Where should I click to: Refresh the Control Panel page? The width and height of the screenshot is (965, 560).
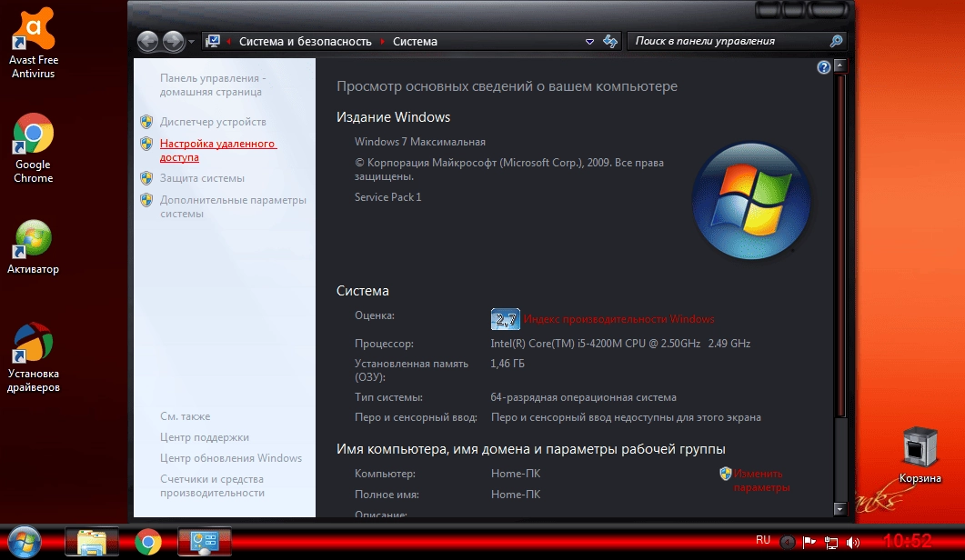tap(610, 41)
